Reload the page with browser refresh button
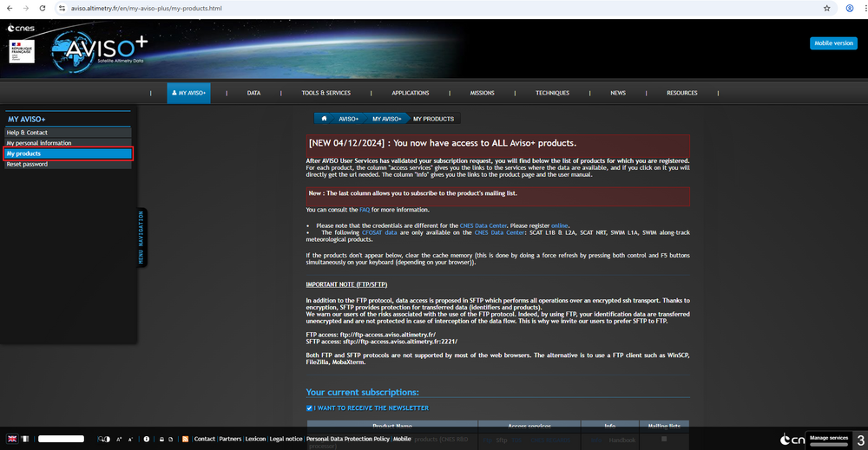The height and width of the screenshot is (450, 868). click(x=43, y=8)
